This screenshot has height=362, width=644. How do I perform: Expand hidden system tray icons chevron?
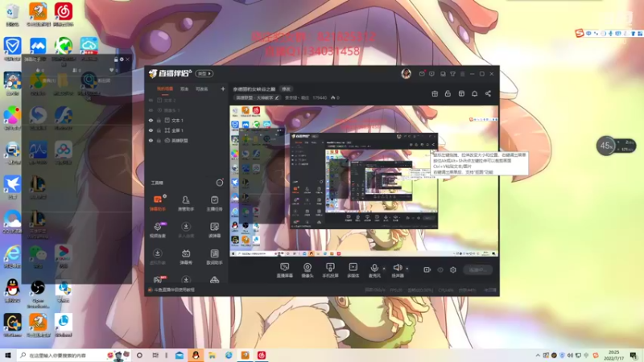coord(538,356)
